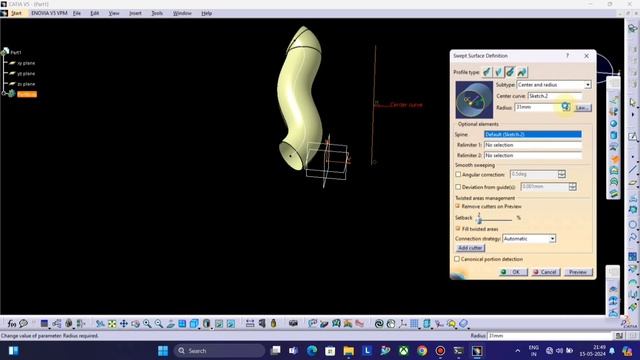Click the Create Multi-View icon
This screenshot has width=640, height=360.
click(x=182, y=324)
